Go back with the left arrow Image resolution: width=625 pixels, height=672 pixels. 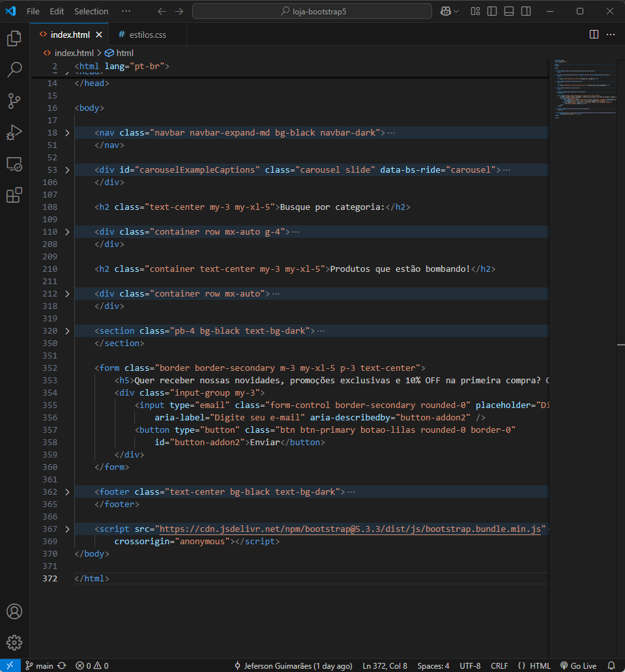[162, 12]
